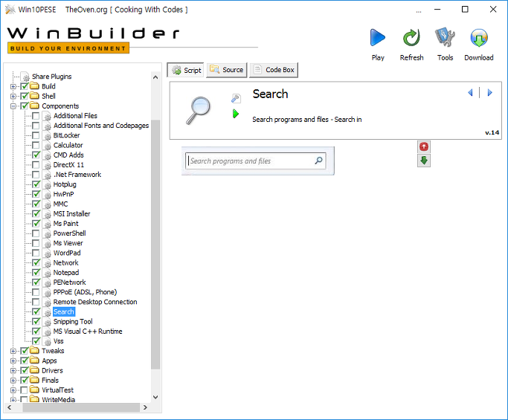Check the VirtualTest folder checkbox
The width and height of the screenshot is (508, 420).
coord(24,390)
